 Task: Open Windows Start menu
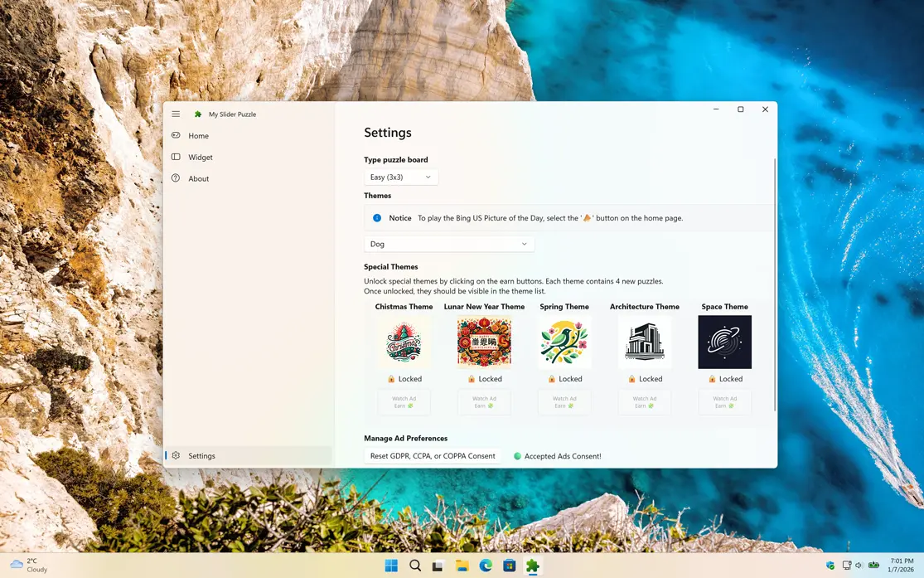[x=391, y=566]
